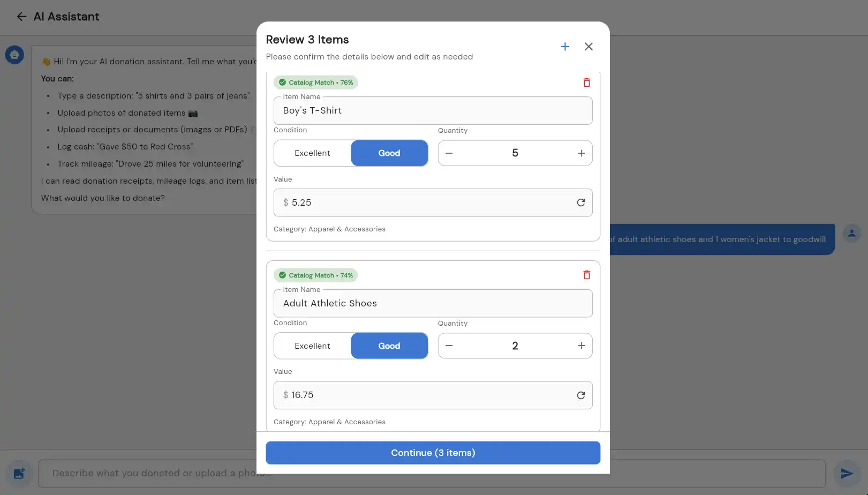Increase Adult Athletic Shoes quantity
Image resolution: width=868 pixels, height=495 pixels.
tap(581, 346)
